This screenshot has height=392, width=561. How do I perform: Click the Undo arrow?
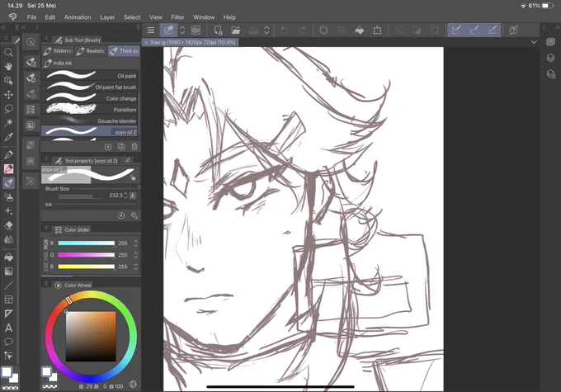284,30
